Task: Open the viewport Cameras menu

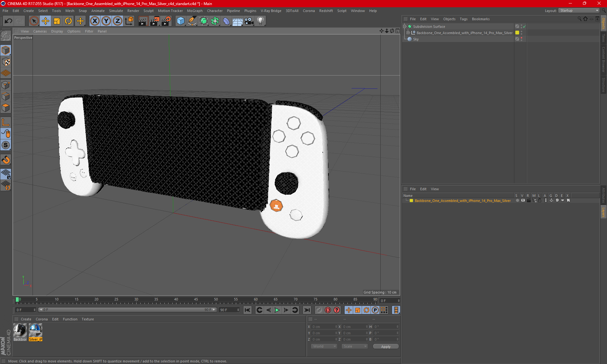Action: [x=40, y=31]
